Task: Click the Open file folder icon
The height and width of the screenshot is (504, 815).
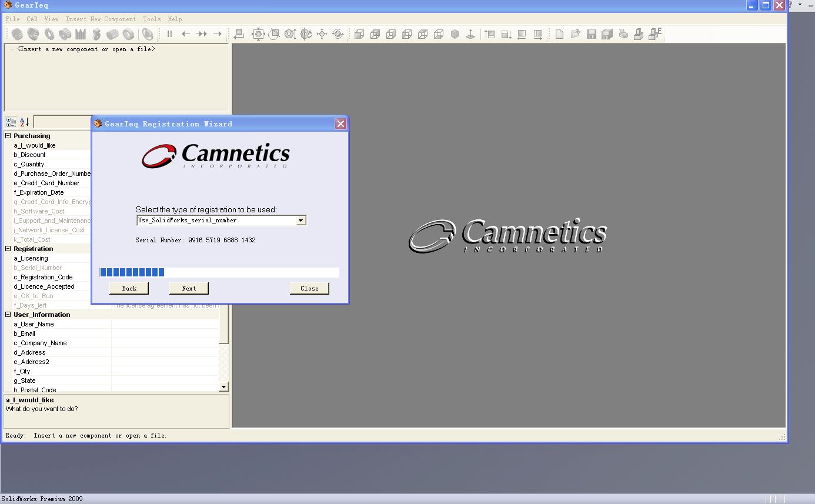Action: (x=575, y=34)
